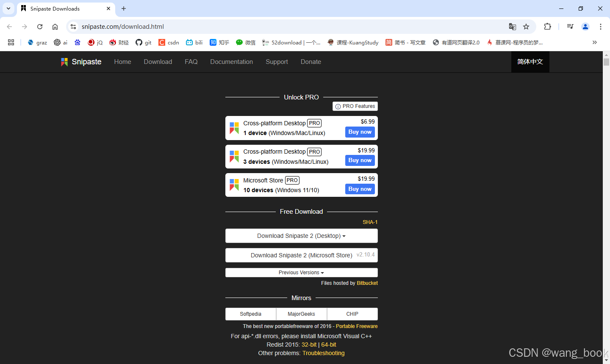
Task: Open the apps grid bookmark icon
Action: click(x=11, y=42)
